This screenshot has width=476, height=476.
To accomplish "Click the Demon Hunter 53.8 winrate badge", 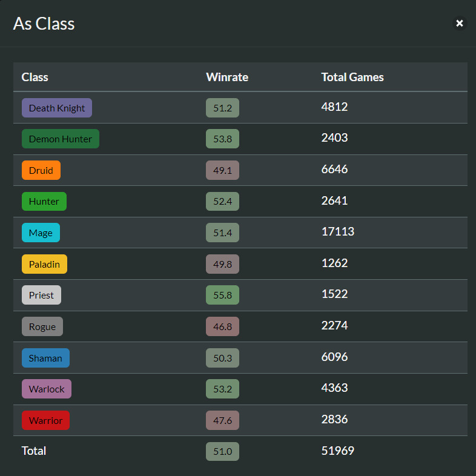I will tap(222, 139).
